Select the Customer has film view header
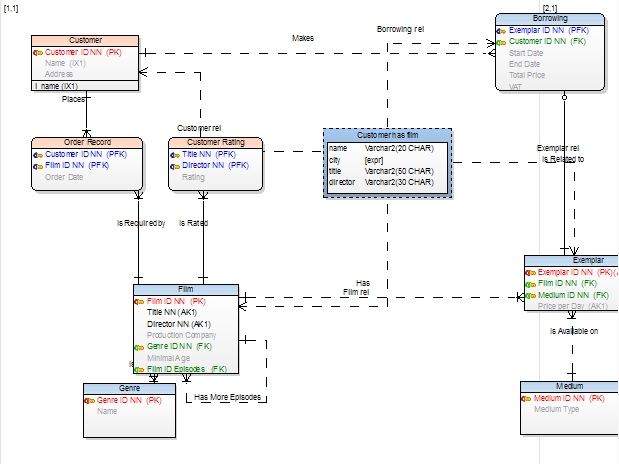This screenshot has height=464, width=619. tap(387, 135)
